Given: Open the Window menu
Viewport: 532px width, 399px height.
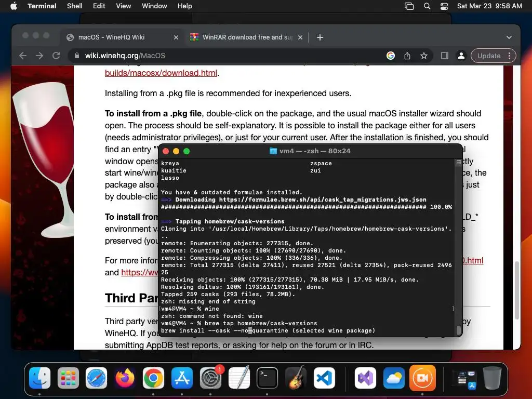Looking at the screenshot, I should (154, 6).
